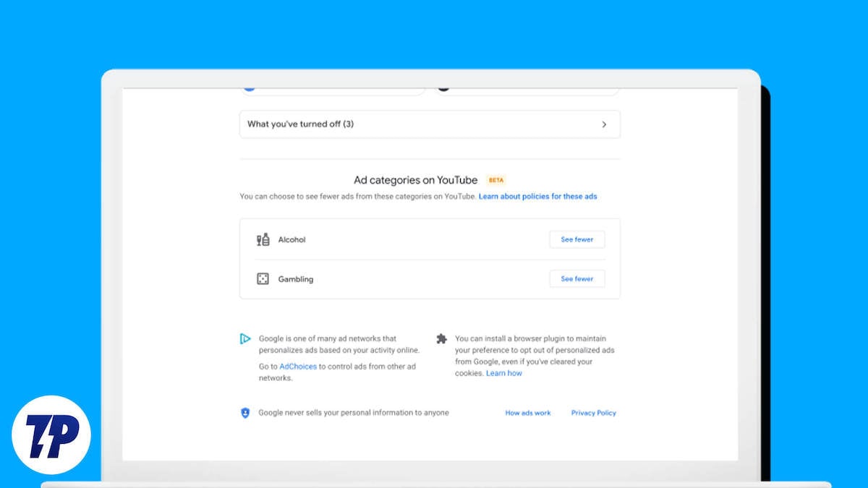Screen dimensions: 868x488
Task: Click the BETA badge beside the heading
Action: 496,180
